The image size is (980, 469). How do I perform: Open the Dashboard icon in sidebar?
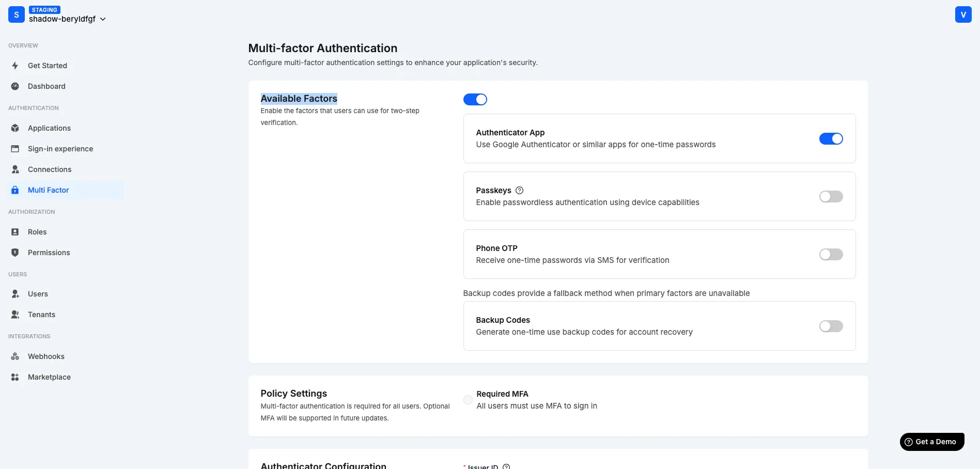(x=14, y=86)
